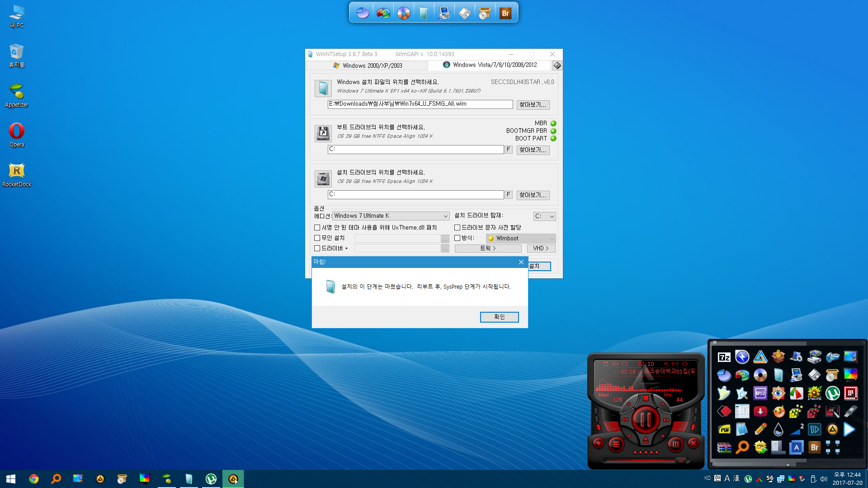Screen dimensions: 868x488
Task: Enable 드라이버 + checkbox
Action: [x=317, y=249]
